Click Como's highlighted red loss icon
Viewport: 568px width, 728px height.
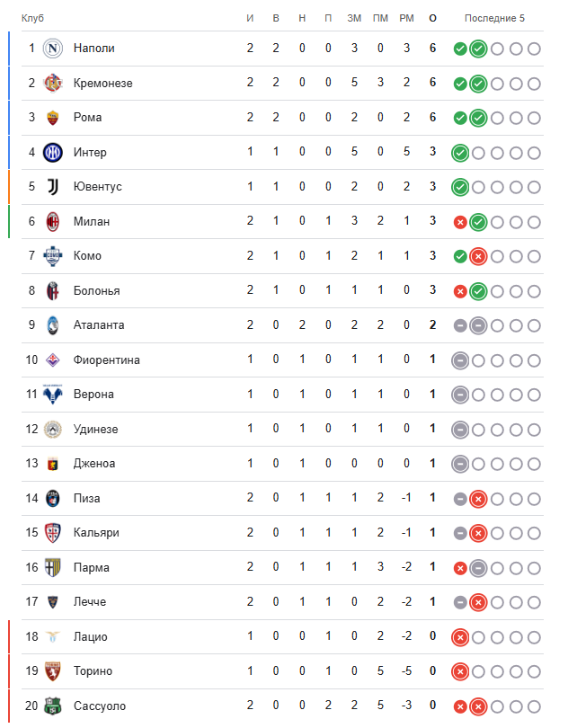[x=478, y=256]
